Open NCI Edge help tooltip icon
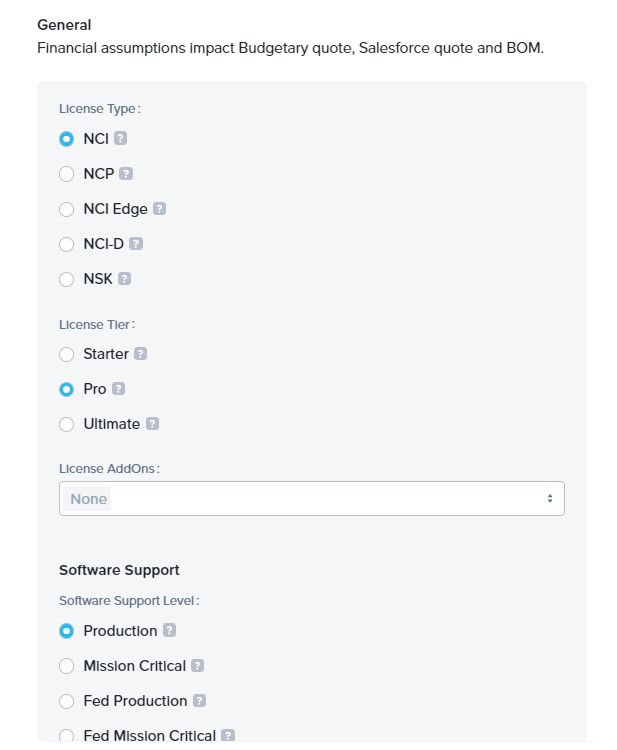Viewport: 617px width, 750px height. [160, 209]
